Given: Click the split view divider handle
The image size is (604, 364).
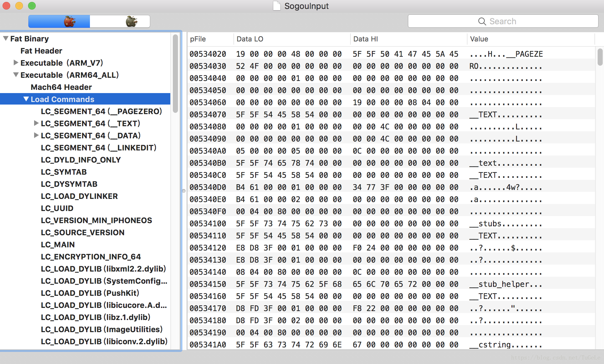Looking at the screenshot, I should (x=184, y=191).
